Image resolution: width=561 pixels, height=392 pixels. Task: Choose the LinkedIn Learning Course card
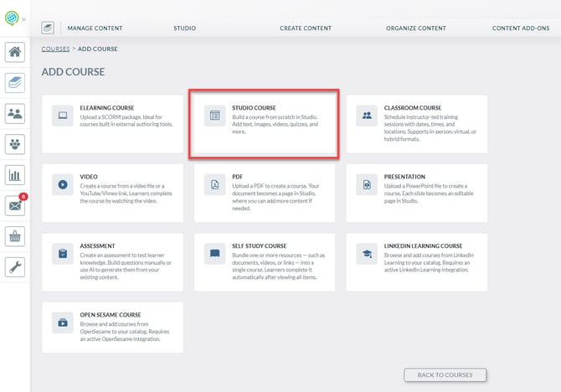[x=416, y=262]
